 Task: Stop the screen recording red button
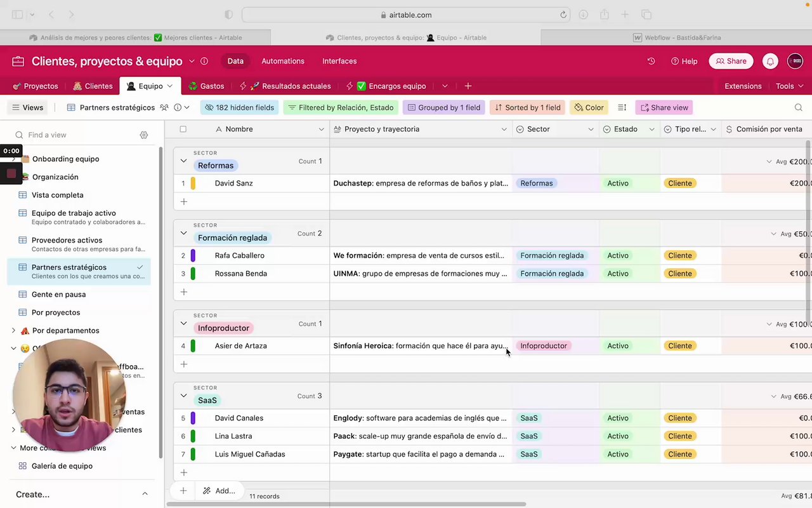tap(11, 173)
